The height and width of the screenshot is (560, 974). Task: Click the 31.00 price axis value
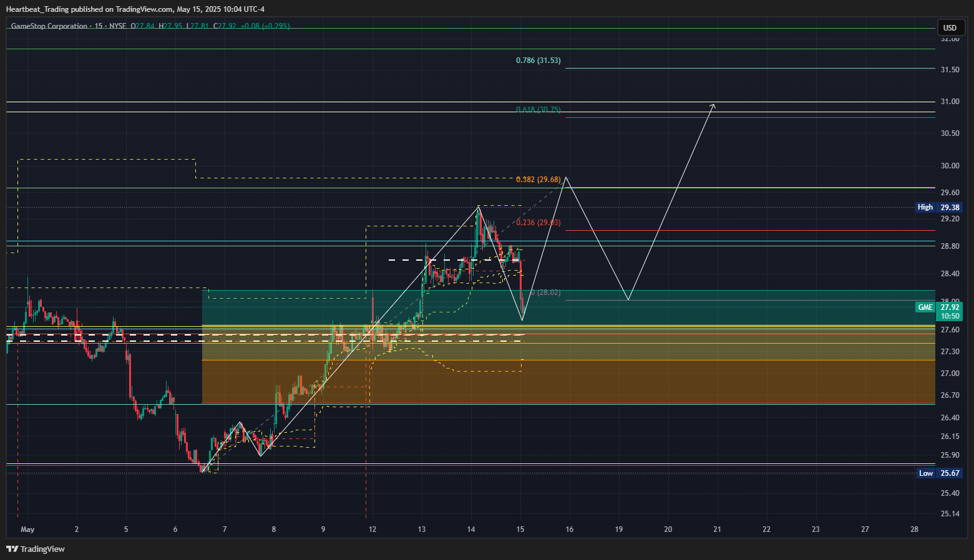(x=950, y=102)
